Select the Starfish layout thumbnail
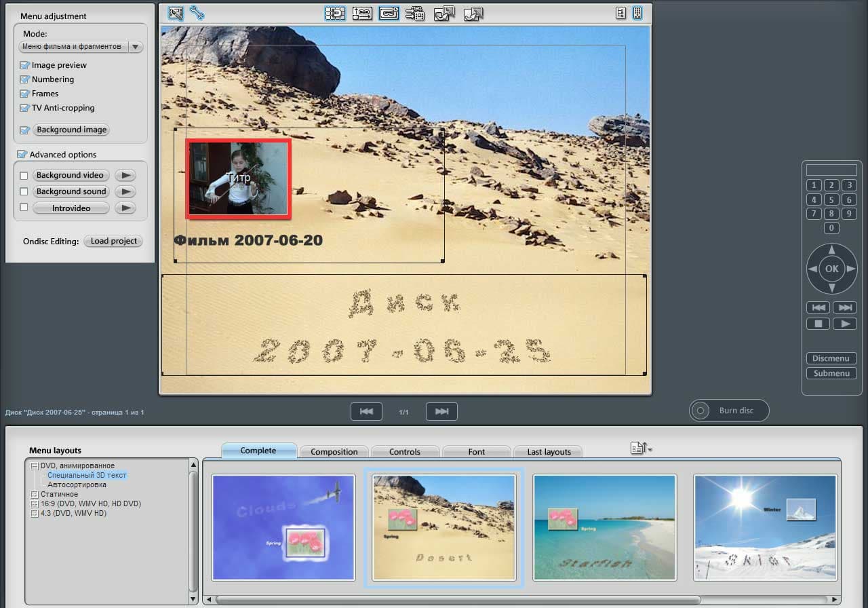 pyautogui.click(x=605, y=527)
